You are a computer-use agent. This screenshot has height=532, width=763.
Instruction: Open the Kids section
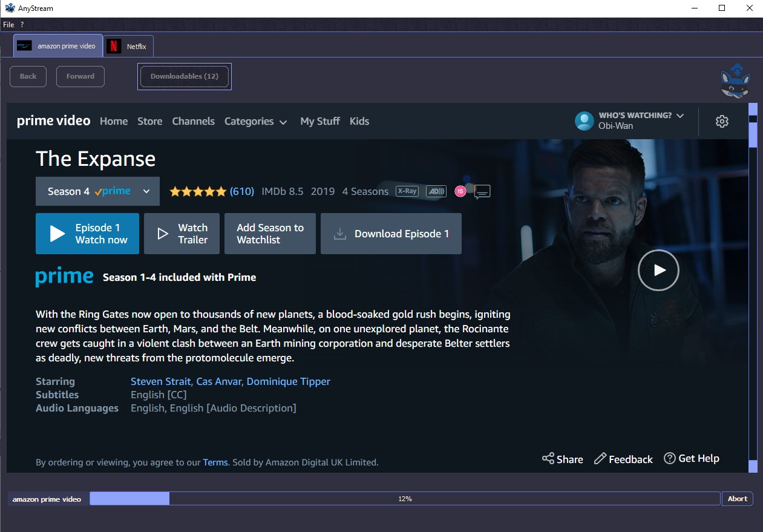[359, 121]
